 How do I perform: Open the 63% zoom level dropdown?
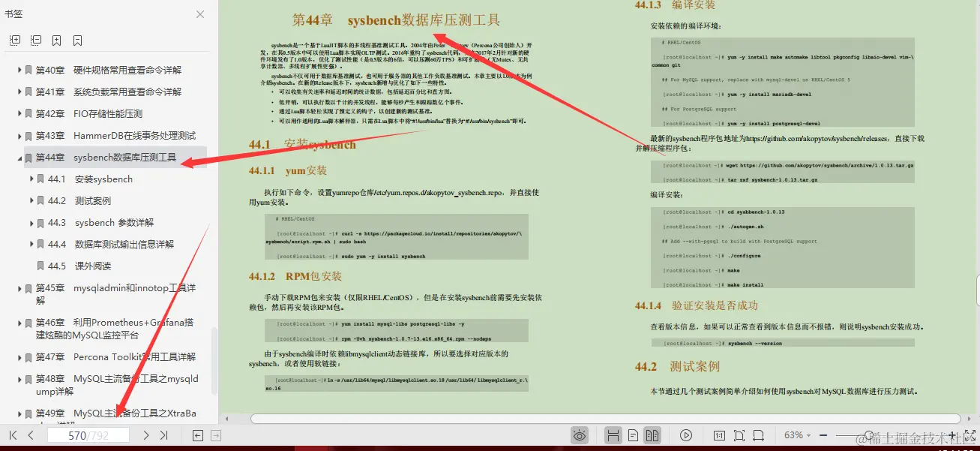pos(796,434)
